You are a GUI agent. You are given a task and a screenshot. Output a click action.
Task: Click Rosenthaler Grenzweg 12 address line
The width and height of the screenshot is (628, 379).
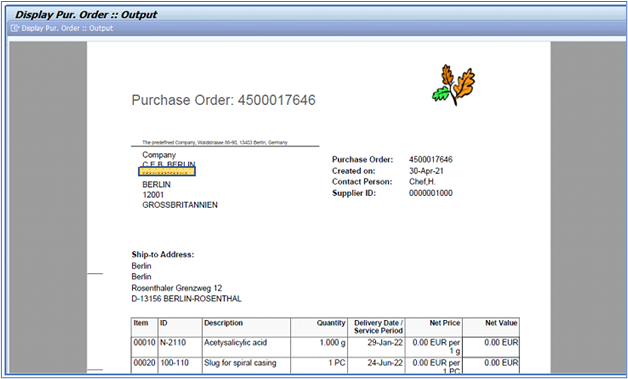[x=177, y=288]
